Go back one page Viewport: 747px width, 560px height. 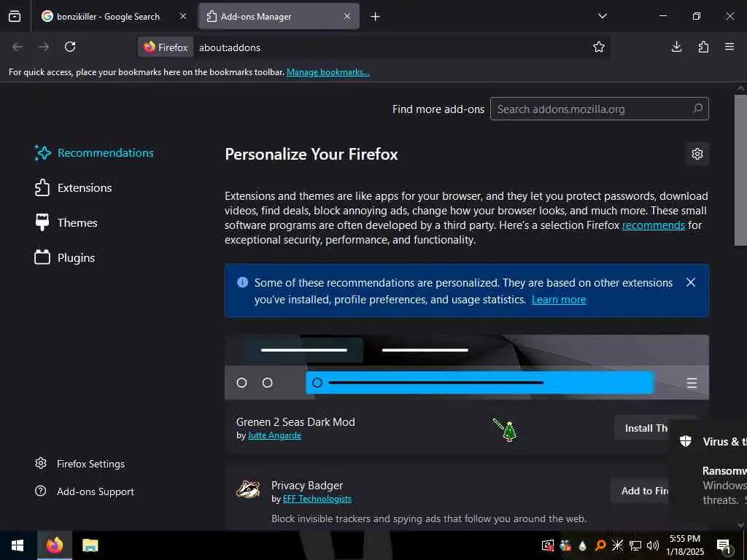pyautogui.click(x=18, y=47)
